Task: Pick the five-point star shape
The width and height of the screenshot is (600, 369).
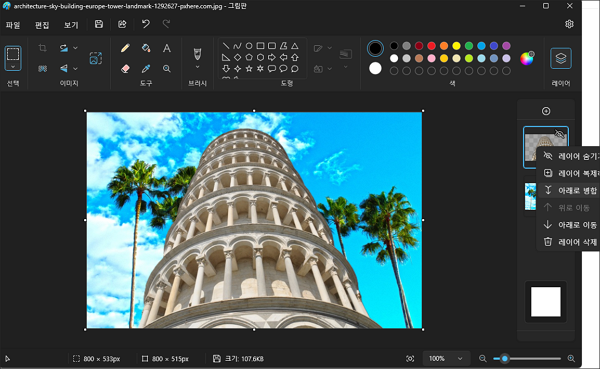Action: (x=249, y=69)
